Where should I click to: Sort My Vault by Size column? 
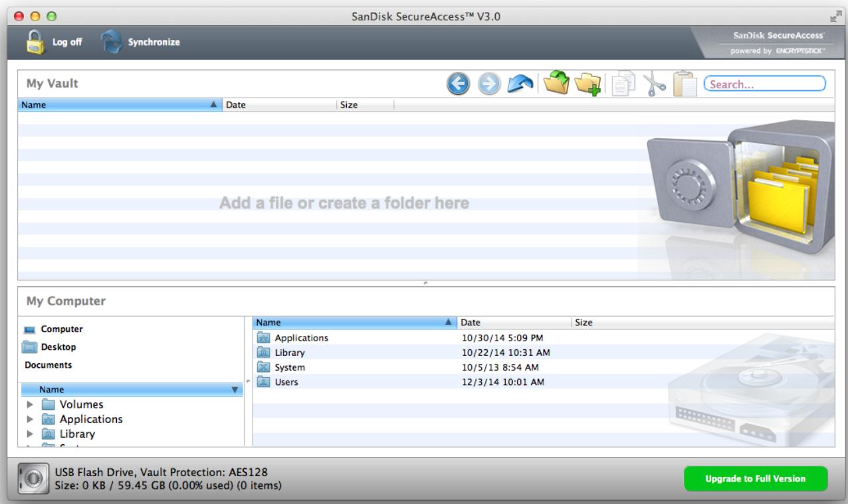tap(365, 105)
